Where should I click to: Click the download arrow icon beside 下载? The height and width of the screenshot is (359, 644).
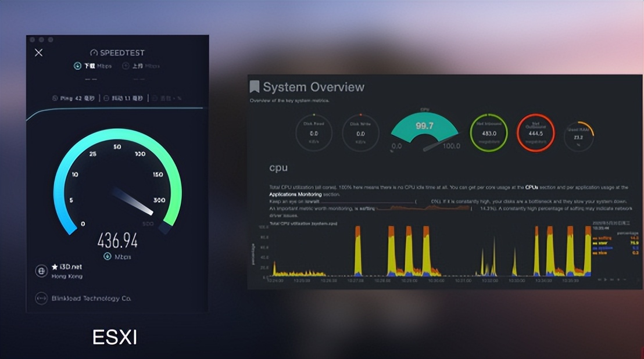77,66
